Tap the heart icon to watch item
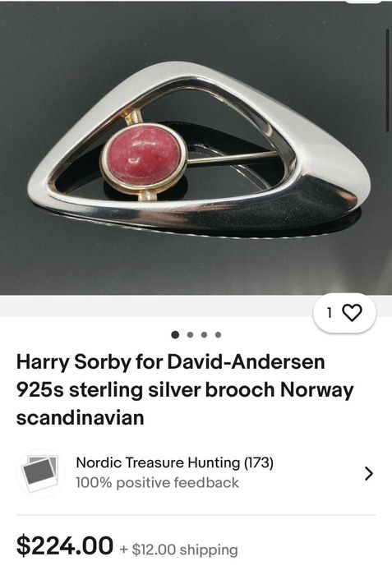This screenshot has width=392, height=575. coord(352,313)
